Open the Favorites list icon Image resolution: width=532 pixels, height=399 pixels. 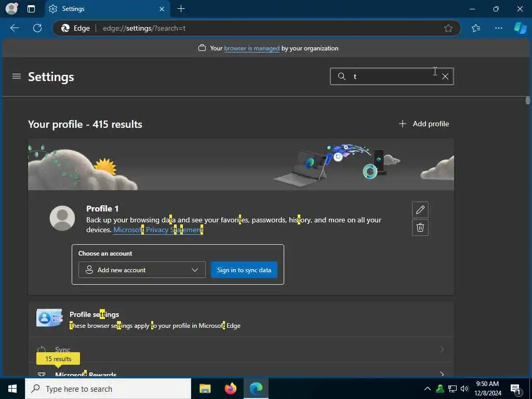pos(476,28)
